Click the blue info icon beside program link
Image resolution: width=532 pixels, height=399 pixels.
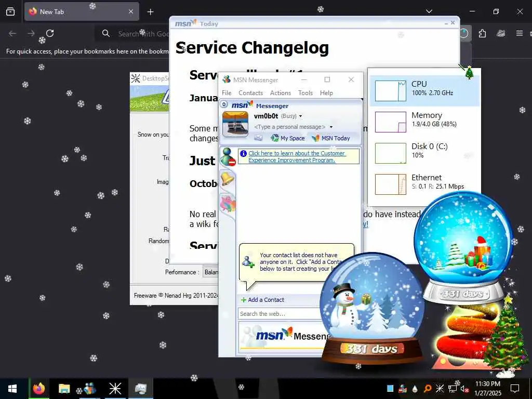243,153
